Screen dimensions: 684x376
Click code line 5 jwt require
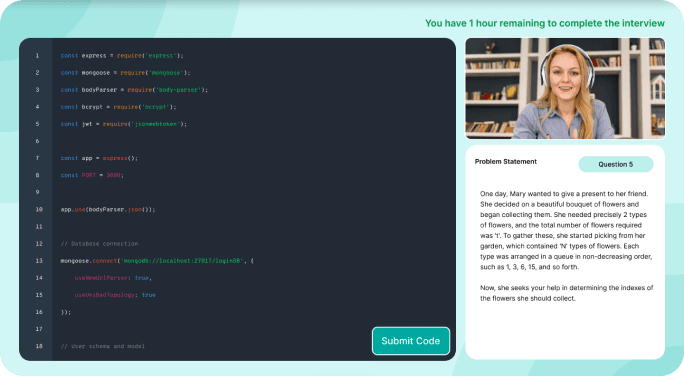click(x=124, y=124)
